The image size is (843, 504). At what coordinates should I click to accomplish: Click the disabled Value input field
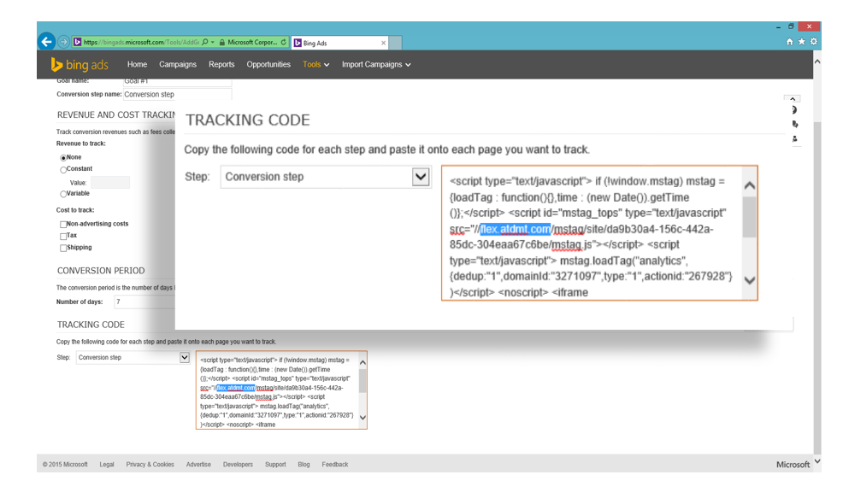(x=109, y=183)
